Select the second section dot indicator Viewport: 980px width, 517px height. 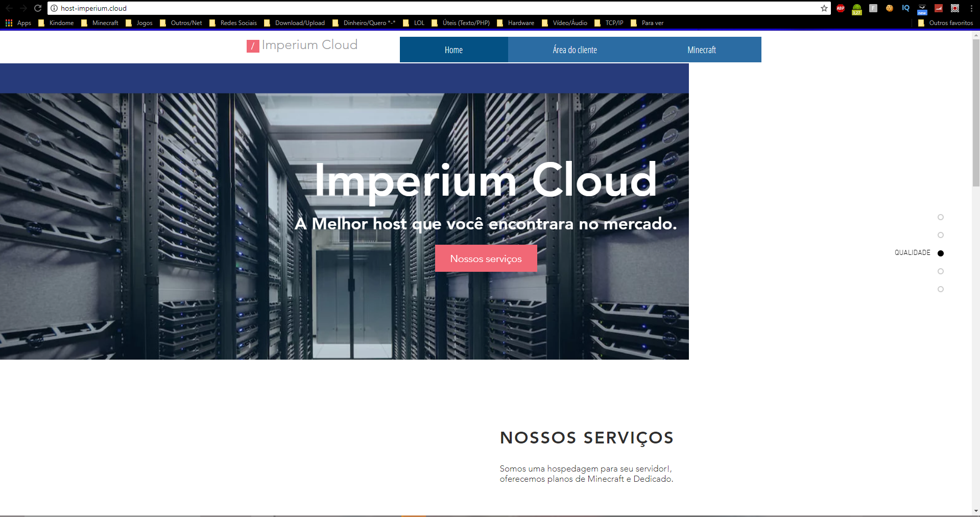(941, 235)
